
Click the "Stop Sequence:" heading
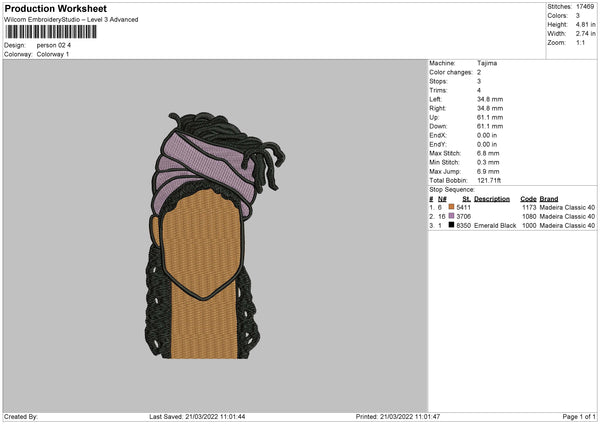(x=452, y=190)
